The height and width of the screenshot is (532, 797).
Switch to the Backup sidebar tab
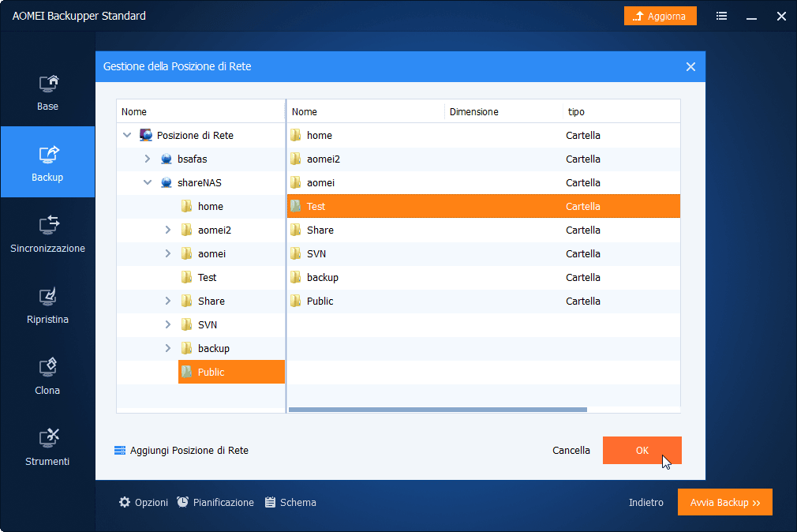tap(47, 163)
